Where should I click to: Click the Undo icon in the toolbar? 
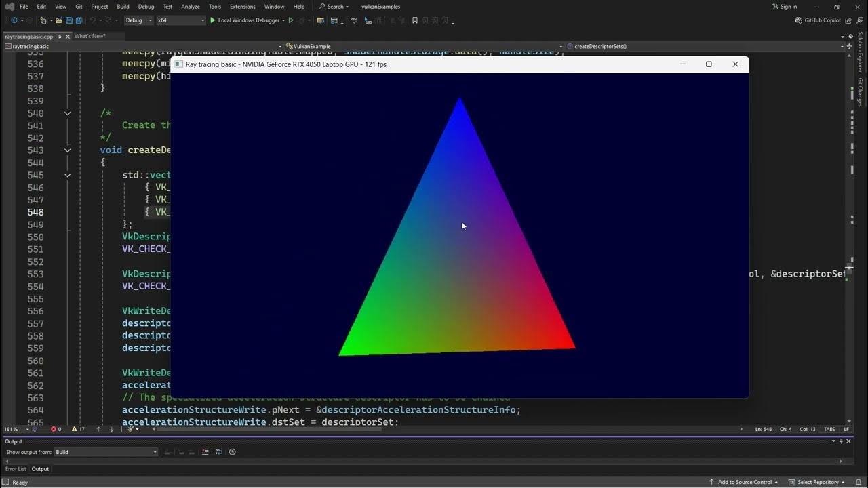point(92,20)
